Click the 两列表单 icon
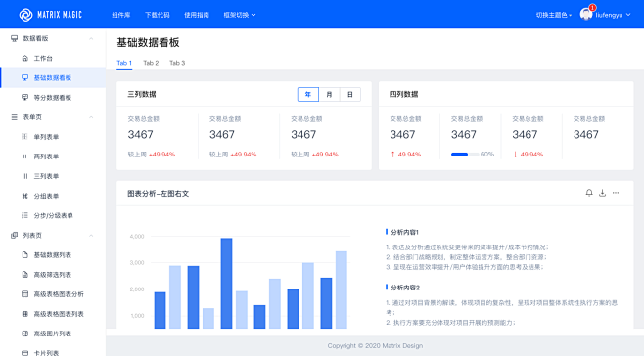The height and width of the screenshot is (356, 644). 25,156
